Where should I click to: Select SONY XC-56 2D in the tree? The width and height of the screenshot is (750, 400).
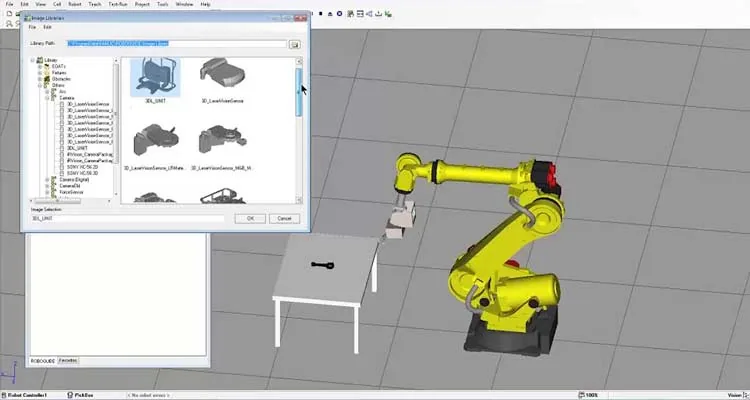coord(82,167)
